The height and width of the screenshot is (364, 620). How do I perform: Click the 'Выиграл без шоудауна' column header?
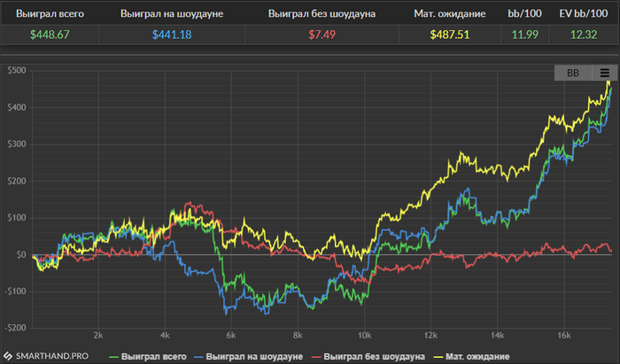pos(322,13)
